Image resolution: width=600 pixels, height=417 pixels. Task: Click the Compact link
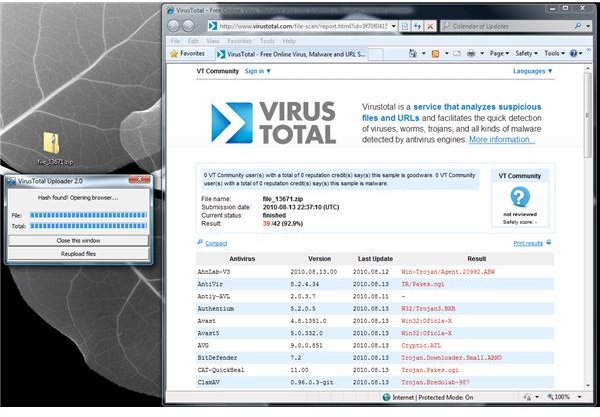click(216, 243)
